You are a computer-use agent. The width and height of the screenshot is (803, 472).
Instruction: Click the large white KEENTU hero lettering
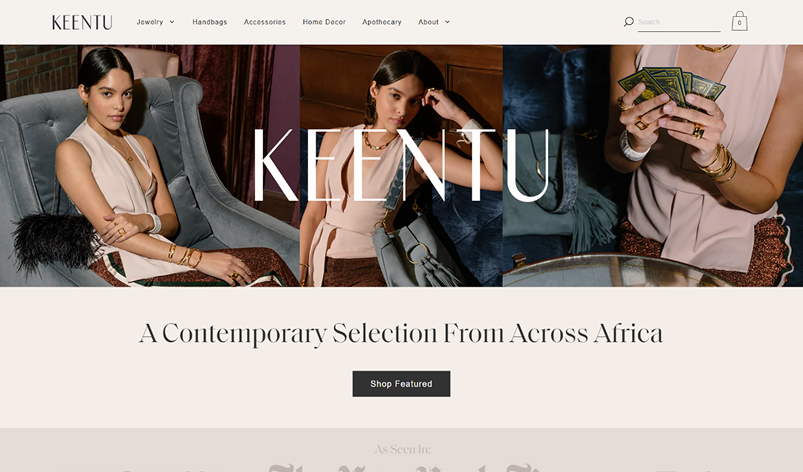pos(402,165)
